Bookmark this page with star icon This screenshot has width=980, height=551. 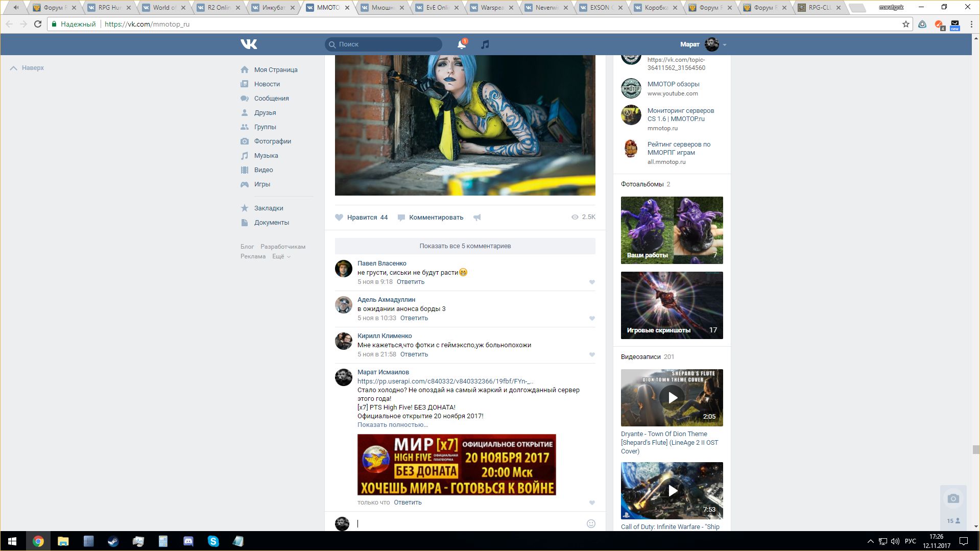906,24
